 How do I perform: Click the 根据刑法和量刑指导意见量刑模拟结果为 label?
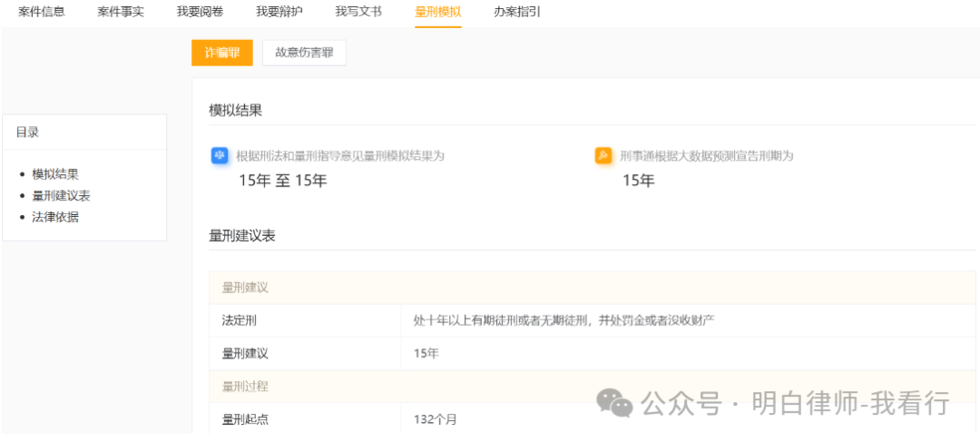click(x=340, y=156)
